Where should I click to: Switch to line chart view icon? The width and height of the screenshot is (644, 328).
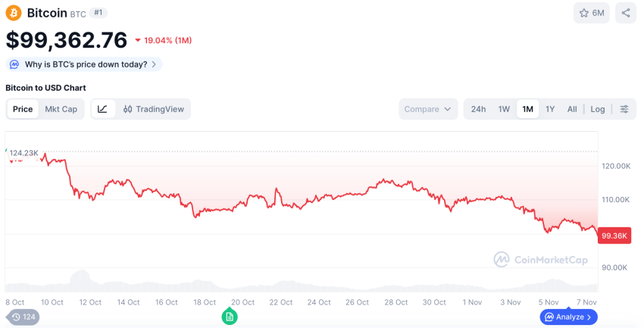tap(103, 109)
